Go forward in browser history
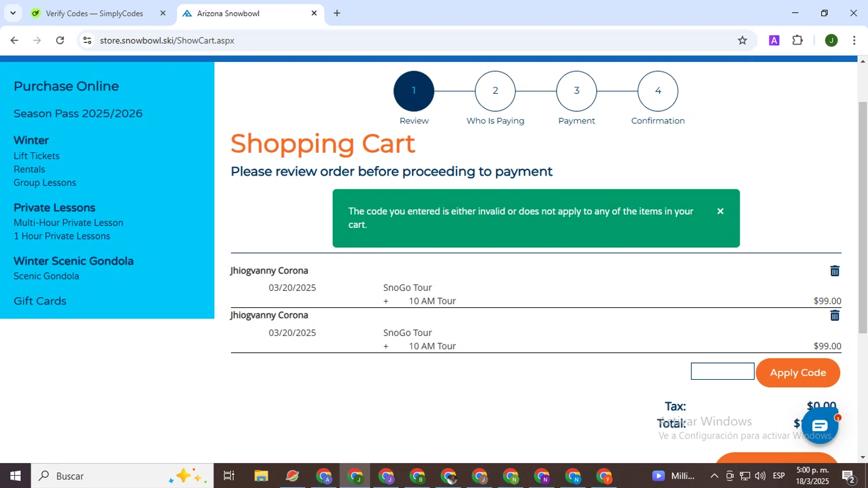 click(37, 41)
